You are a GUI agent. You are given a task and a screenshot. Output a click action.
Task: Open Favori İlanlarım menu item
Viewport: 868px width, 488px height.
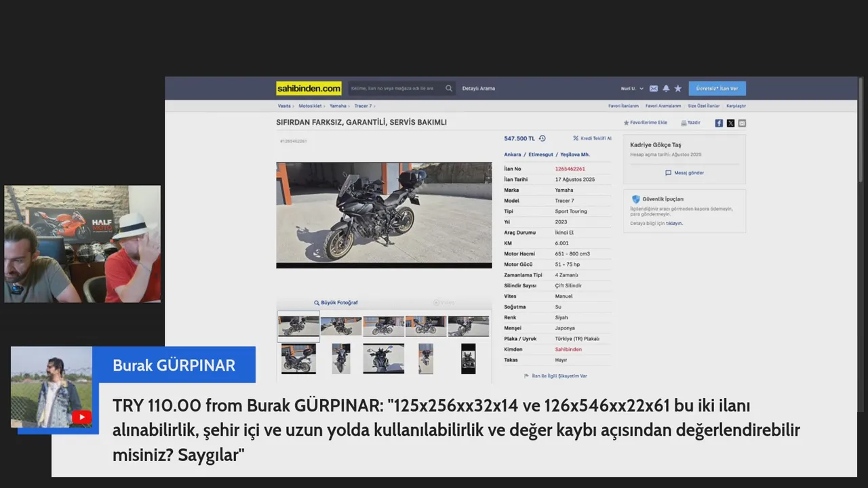coord(624,106)
